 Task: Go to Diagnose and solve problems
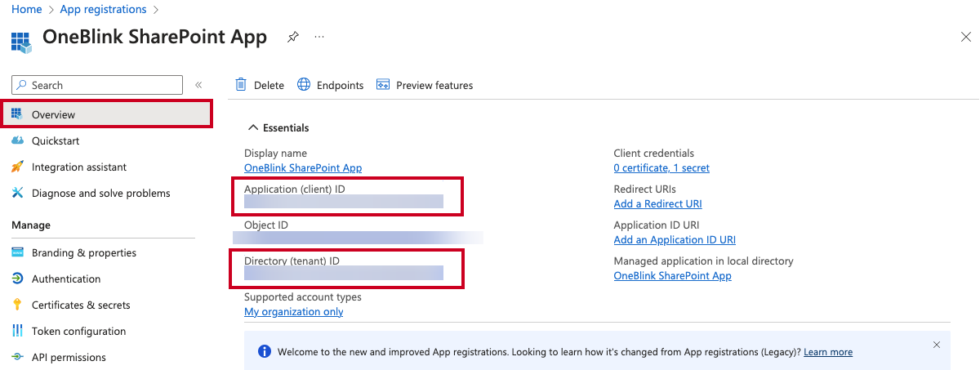100,193
